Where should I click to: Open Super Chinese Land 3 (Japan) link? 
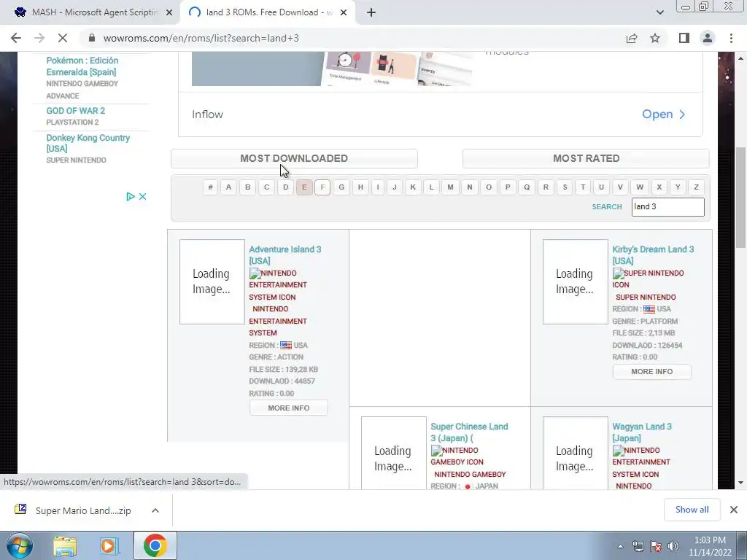coord(469,432)
